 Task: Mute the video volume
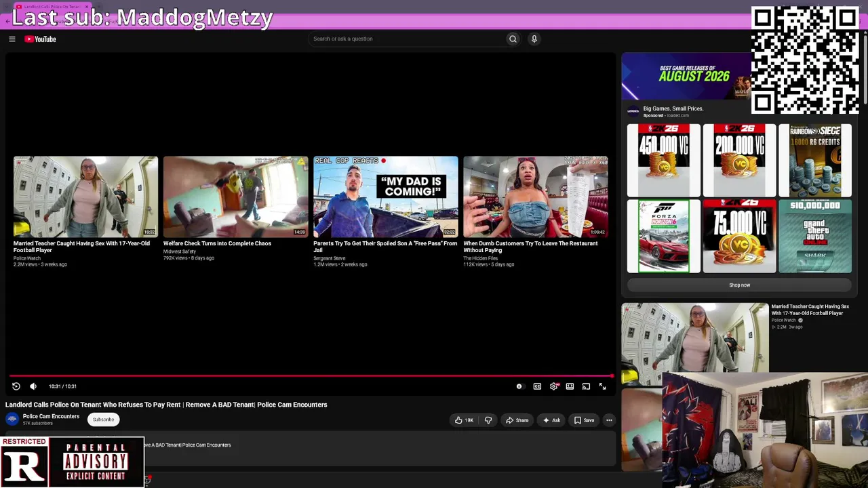coord(33,386)
